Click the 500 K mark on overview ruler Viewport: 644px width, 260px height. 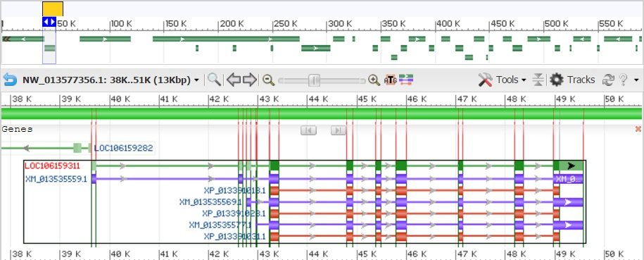click(x=556, y=24)
